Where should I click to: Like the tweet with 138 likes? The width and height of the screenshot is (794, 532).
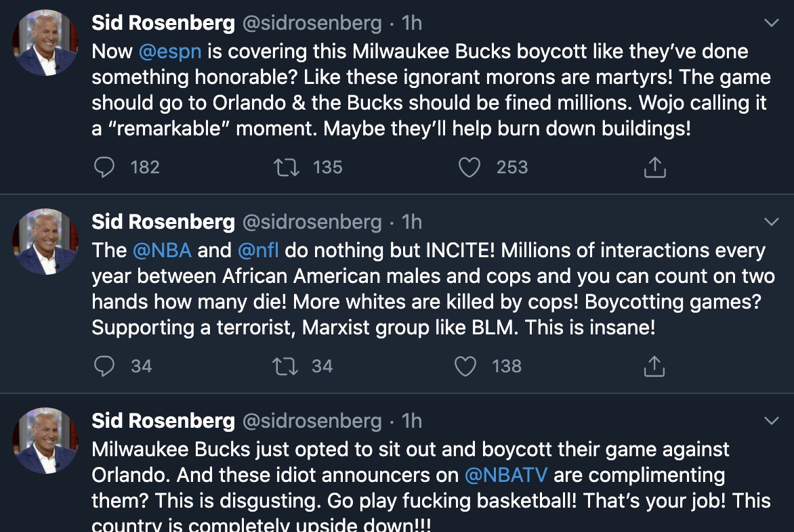coord(465,366)
